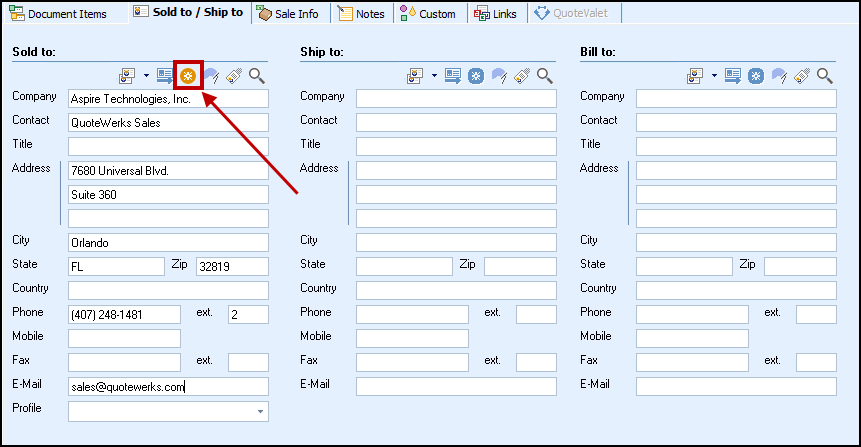Click the copy-contact arrow icon in Sold to toolbar
Image resolution: width=861 pixels, height=447 pixels.
click(165, 76)
